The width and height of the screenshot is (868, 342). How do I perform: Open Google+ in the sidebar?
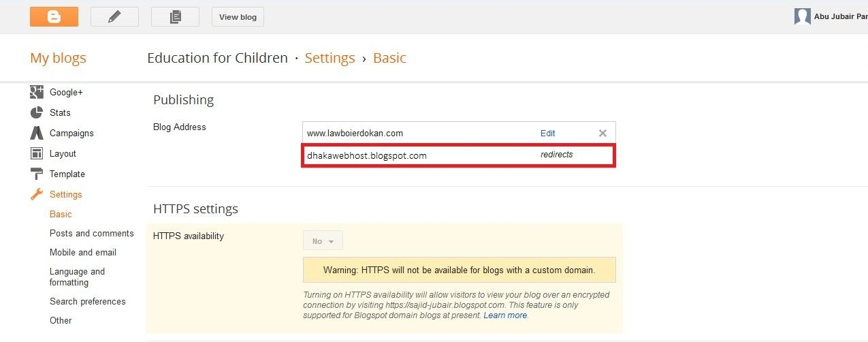(x=66, y=92)
